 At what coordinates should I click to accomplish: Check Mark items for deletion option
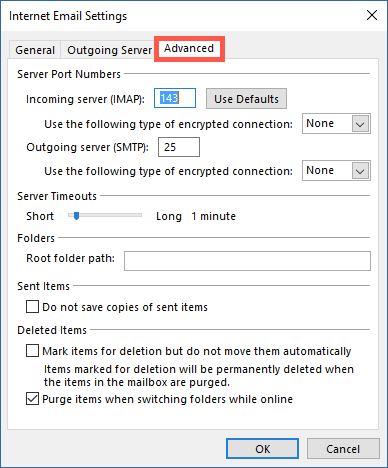32,351
